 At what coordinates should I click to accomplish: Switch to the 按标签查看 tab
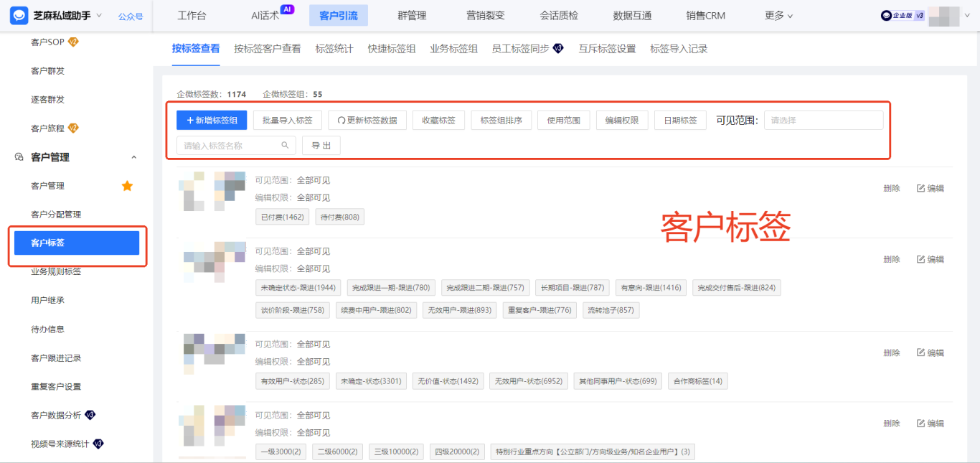pos(196,49)
